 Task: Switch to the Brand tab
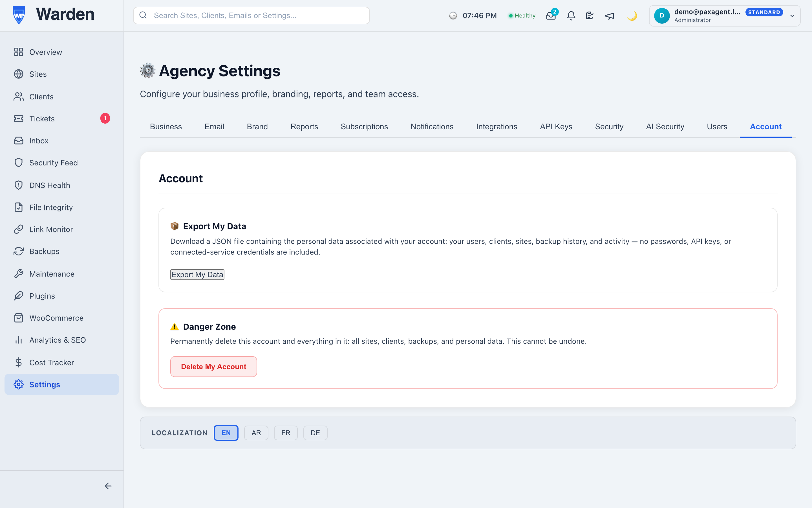coord(257,127)
